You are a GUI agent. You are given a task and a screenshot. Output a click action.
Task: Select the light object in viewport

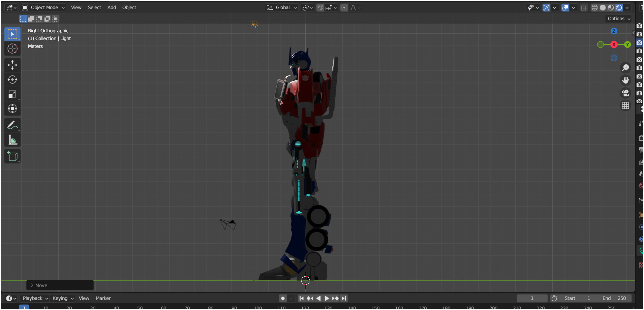254,24
